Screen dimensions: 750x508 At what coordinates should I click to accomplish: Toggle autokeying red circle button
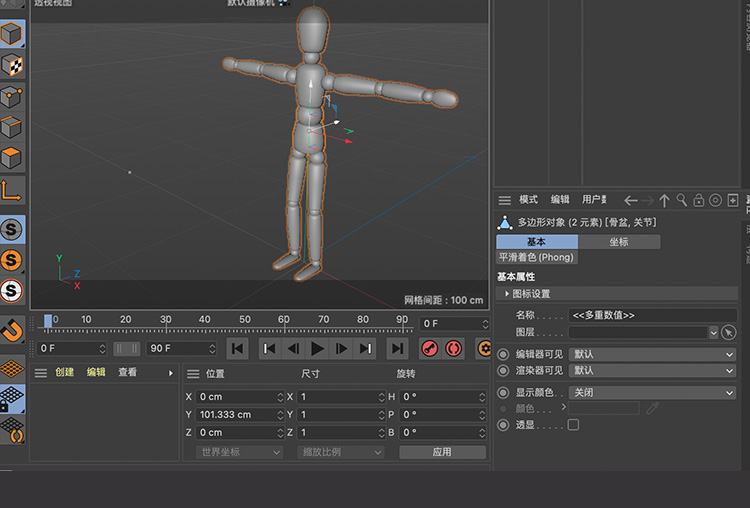pos(453,349)
